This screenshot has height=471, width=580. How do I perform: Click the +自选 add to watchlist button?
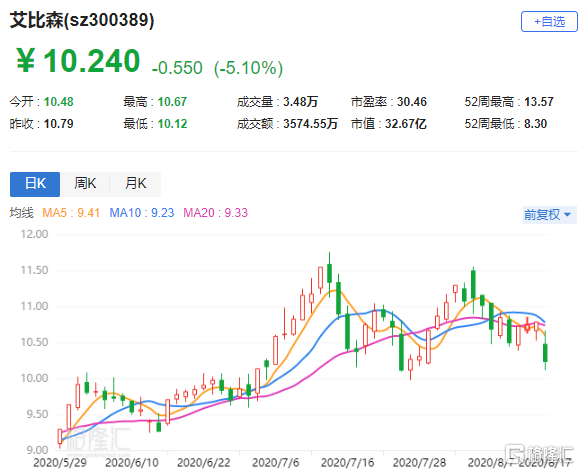[549, 22]
